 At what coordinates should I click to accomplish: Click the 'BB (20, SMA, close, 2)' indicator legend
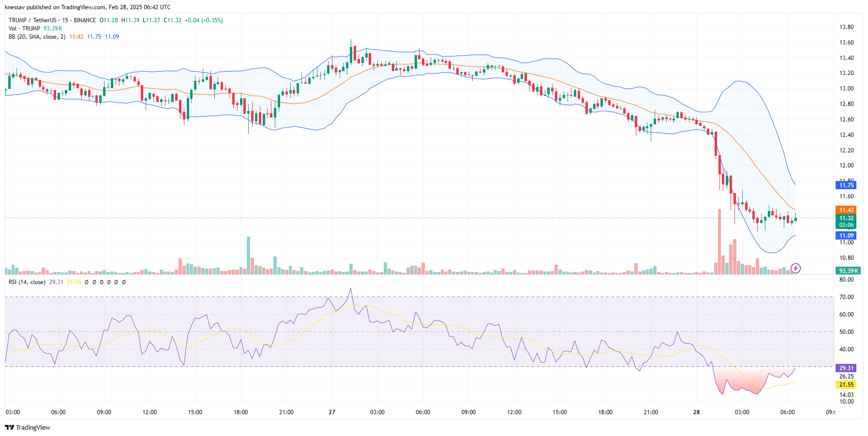click(37, 37)
